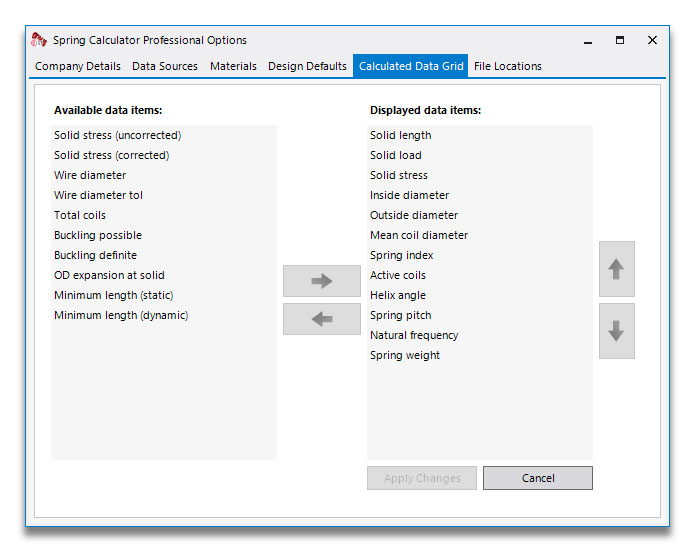Open the Materials tab
The image size is (695, 552).
click(233, 66)
